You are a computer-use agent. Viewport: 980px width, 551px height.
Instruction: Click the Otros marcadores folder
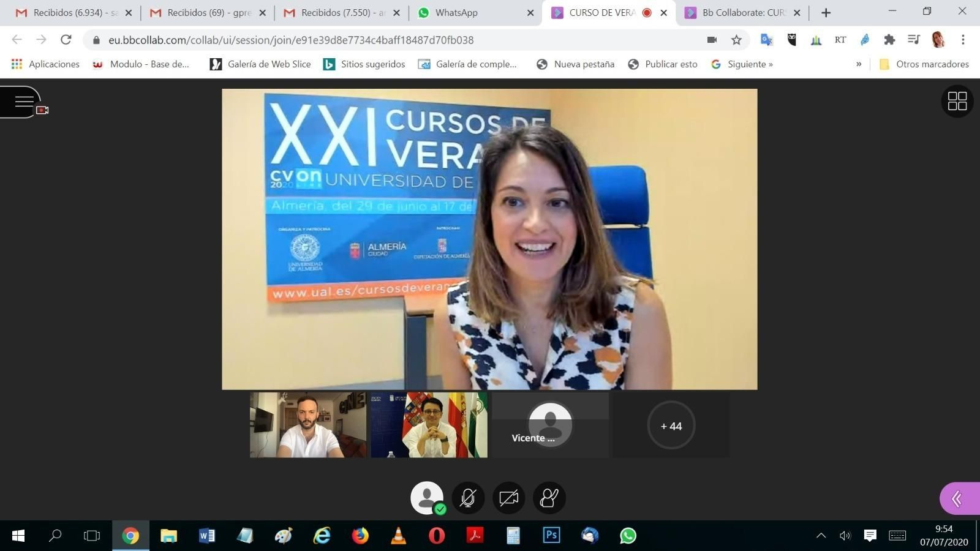(925, 64)
